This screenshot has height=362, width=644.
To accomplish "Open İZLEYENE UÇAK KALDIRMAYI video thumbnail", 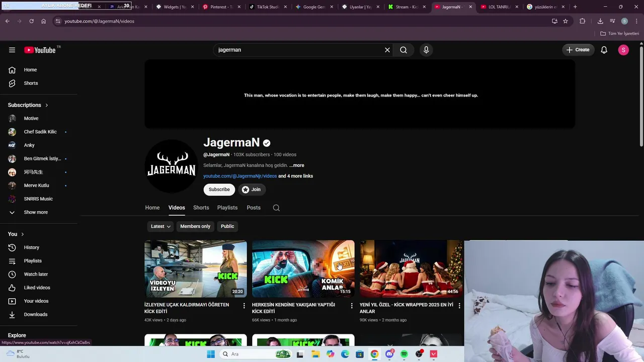I will (196, 269).
